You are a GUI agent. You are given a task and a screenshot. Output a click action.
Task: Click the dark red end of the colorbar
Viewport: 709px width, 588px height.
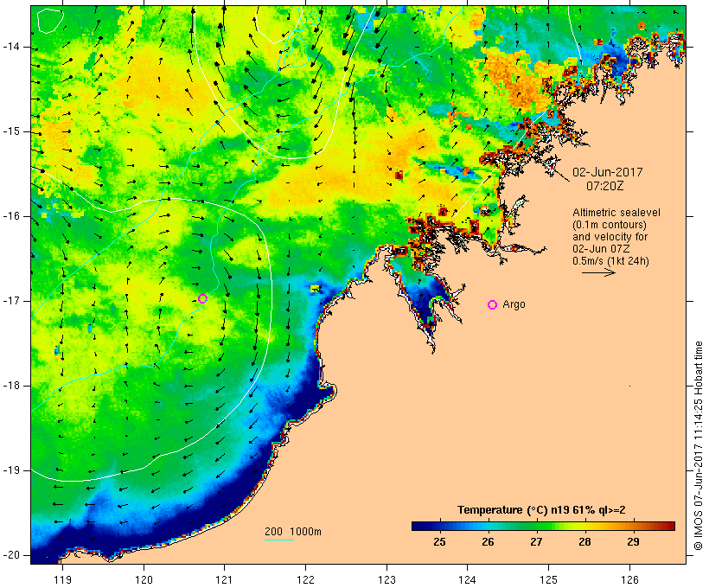(x=671, y=526)
